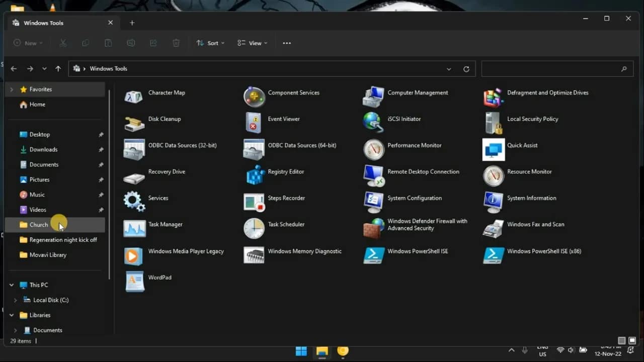The height and width of the screenshot is (362, 644).
Task: Launch the Event Viewer
Action: [283, 119]
